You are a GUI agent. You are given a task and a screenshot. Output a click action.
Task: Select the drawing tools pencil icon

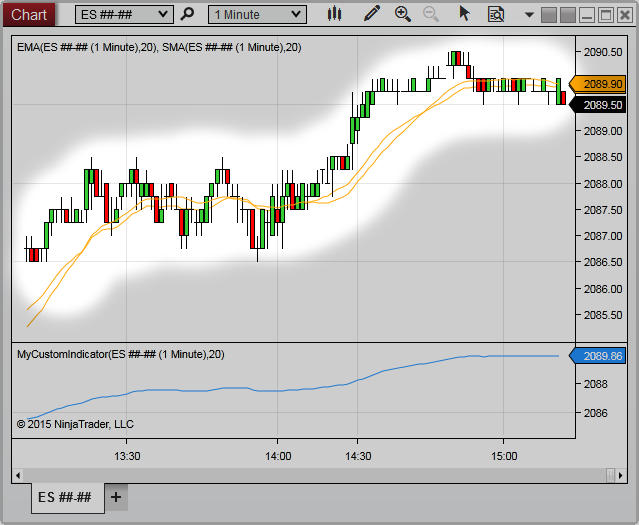pos(372,14)
